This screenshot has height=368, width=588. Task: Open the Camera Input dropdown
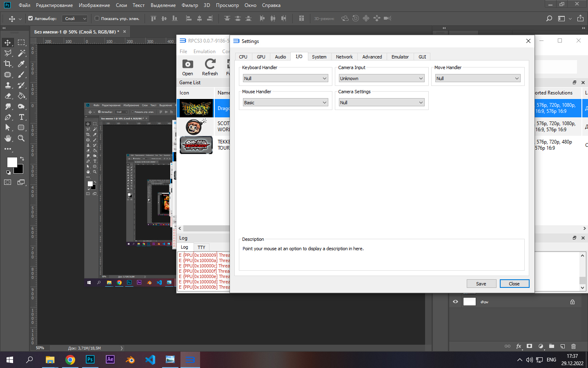pyautogui.click(x=381, y=79)
